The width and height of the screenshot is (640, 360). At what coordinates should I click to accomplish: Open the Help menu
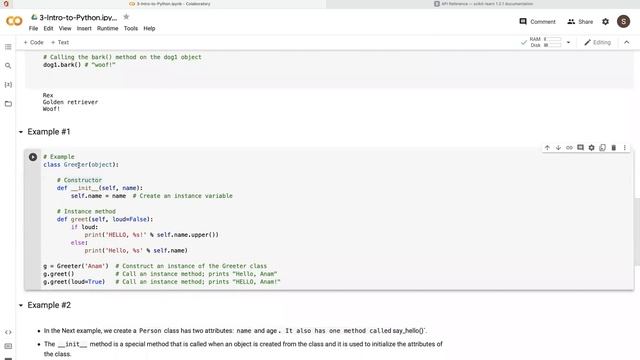coord(149,29)
